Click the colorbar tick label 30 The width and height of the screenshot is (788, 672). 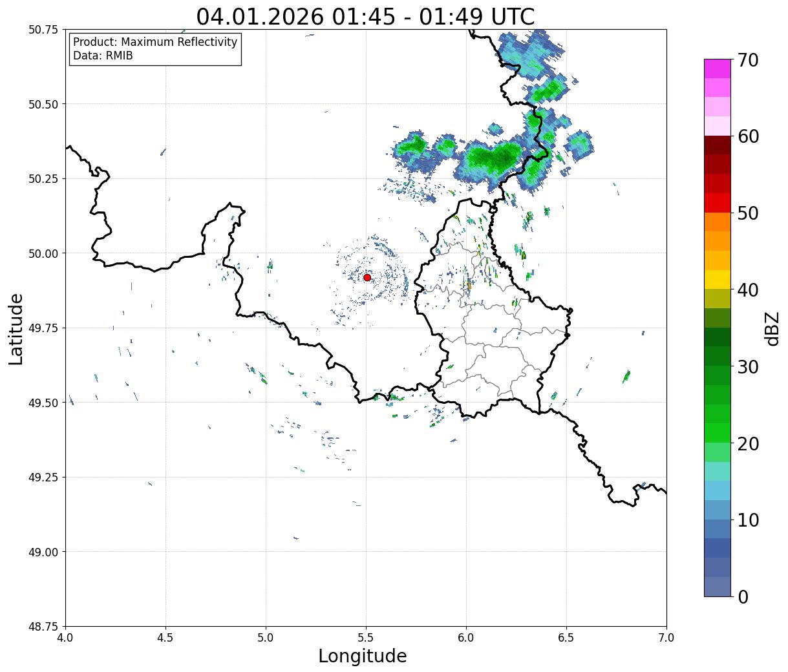(747, 367)
